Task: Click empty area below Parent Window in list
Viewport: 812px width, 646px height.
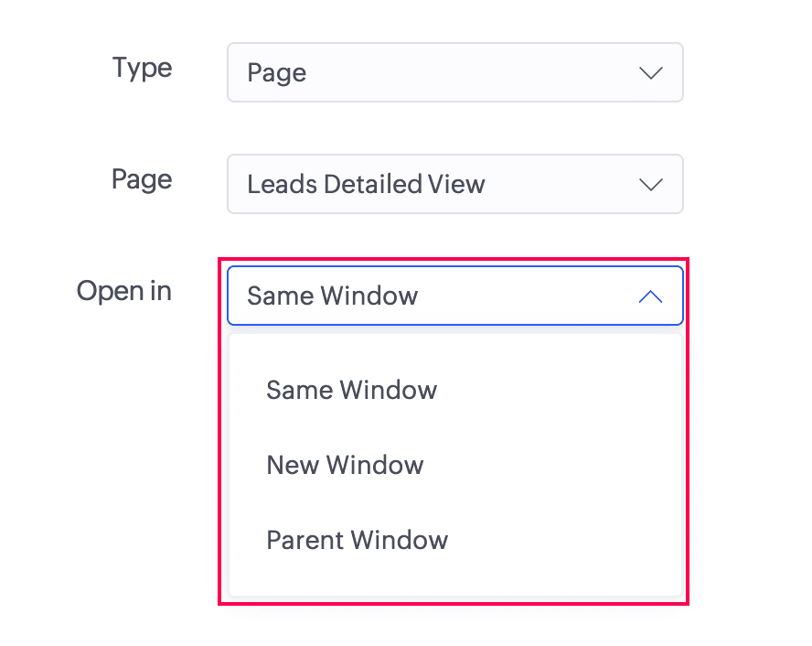Action: point(455,583)
